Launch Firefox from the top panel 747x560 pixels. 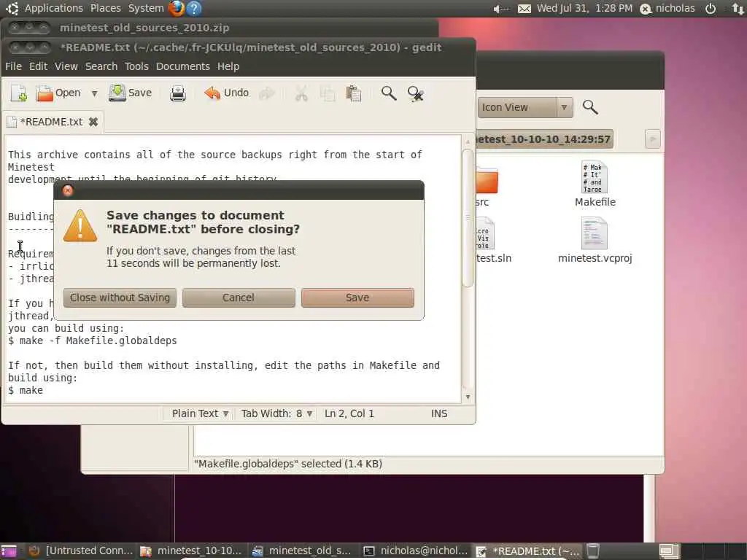(177, 8)
